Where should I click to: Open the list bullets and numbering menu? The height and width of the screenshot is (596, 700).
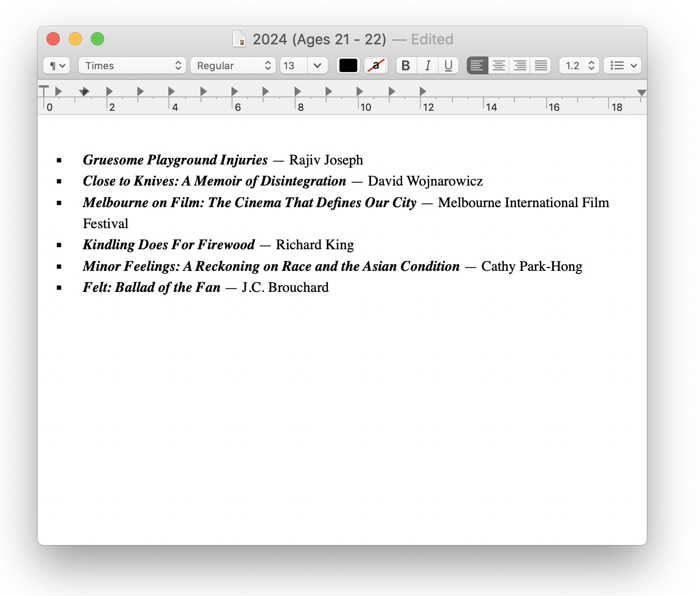pos(622,65)
